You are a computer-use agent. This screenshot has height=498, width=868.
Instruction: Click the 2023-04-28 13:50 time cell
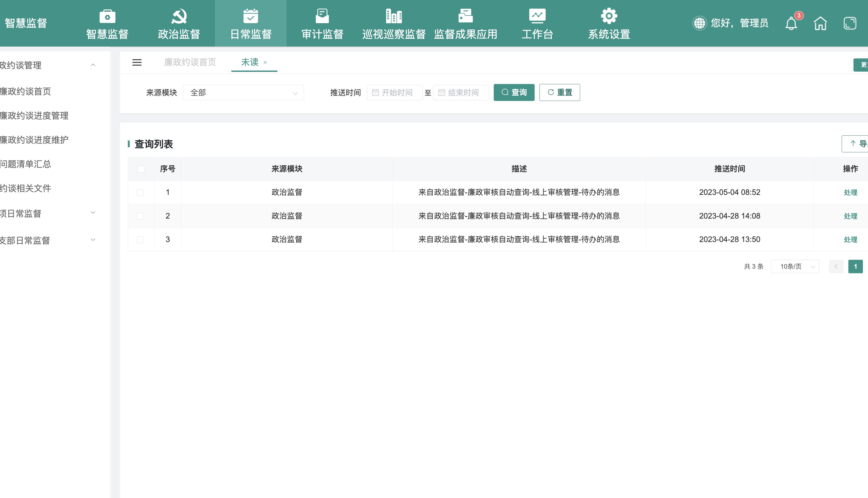click(x=729, y=239)
